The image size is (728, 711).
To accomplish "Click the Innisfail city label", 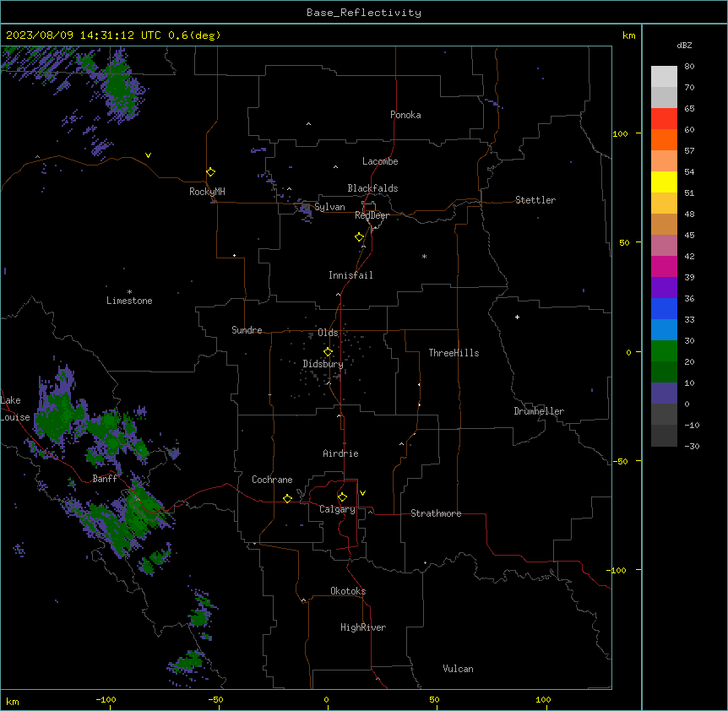I will pos(350,275).
